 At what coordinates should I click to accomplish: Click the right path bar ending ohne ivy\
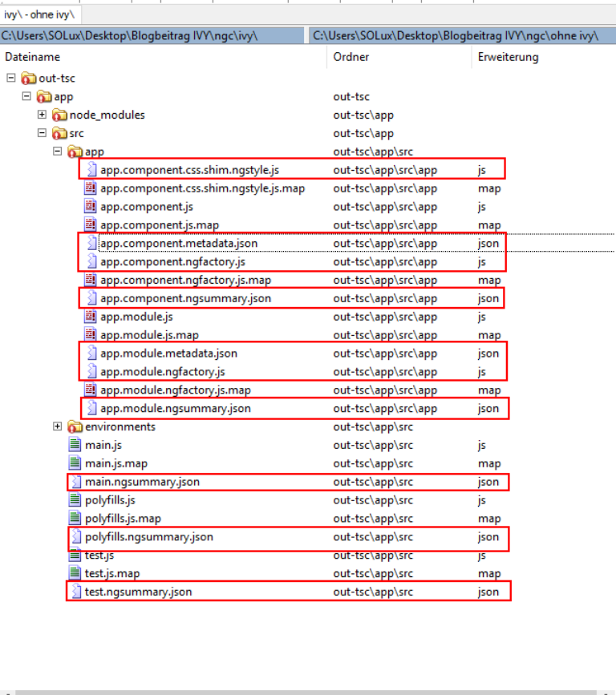click(x=462, y=36)
